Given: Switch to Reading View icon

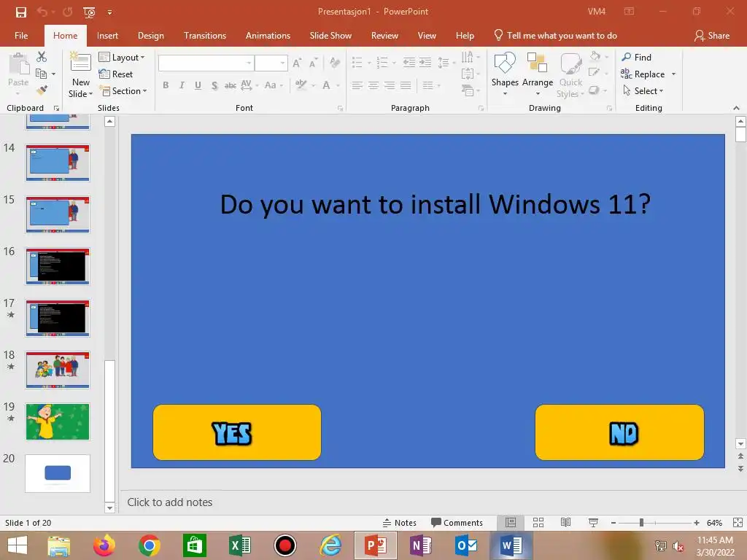Looking at the screenshot, I should [565, 523].
